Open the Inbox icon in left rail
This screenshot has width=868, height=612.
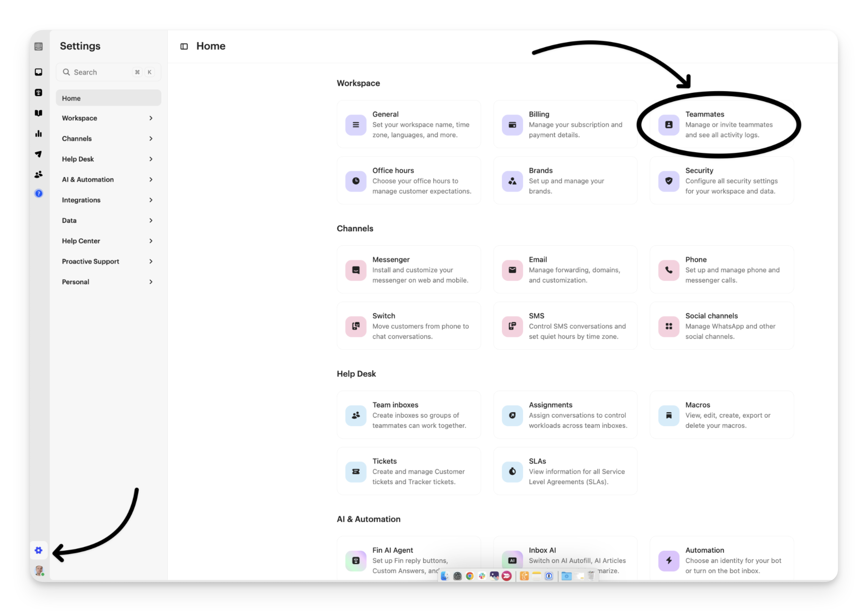pos(39,72)
